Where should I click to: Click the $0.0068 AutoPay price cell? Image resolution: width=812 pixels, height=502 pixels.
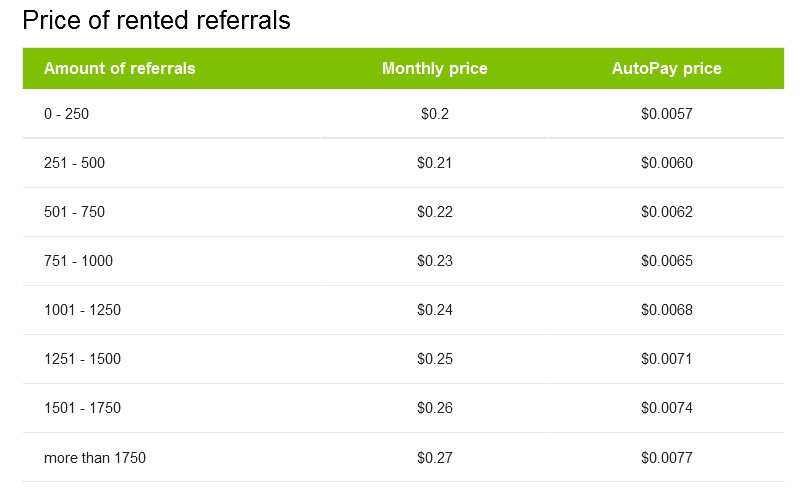pyautogui.click(x=666, y=310)
